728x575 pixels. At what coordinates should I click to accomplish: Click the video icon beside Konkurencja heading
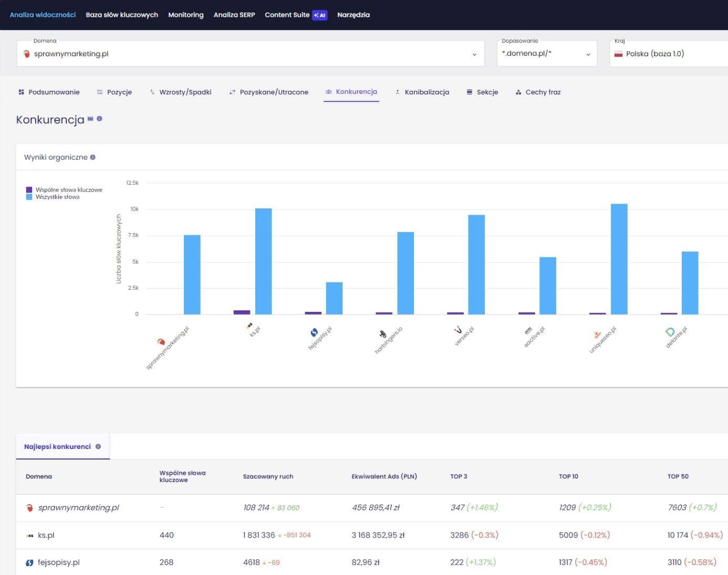click(x=90, y=119)
